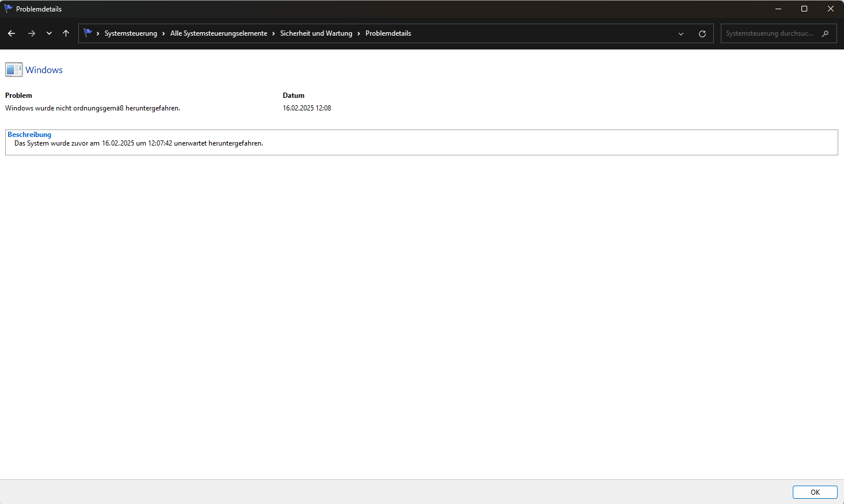The width and height of the screenshot is (844, 504).
Task: Go forward with the right arrow
Action: pyautogui.click(x=32, y=33)
